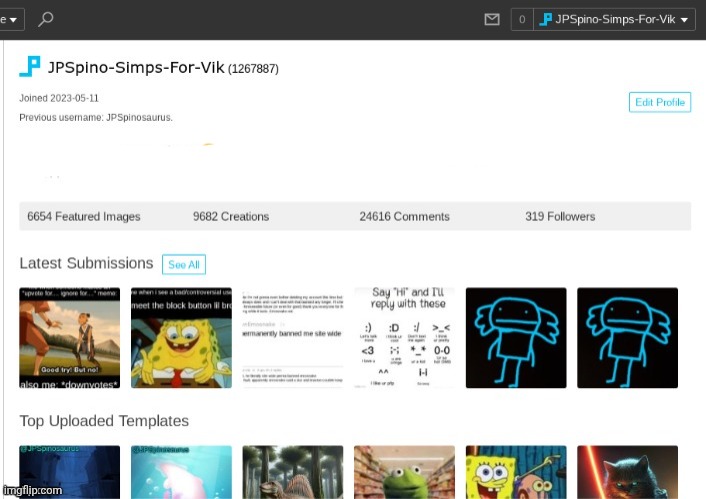
Task: Click the user ID (1267887) text
Action: pos(253,69)
